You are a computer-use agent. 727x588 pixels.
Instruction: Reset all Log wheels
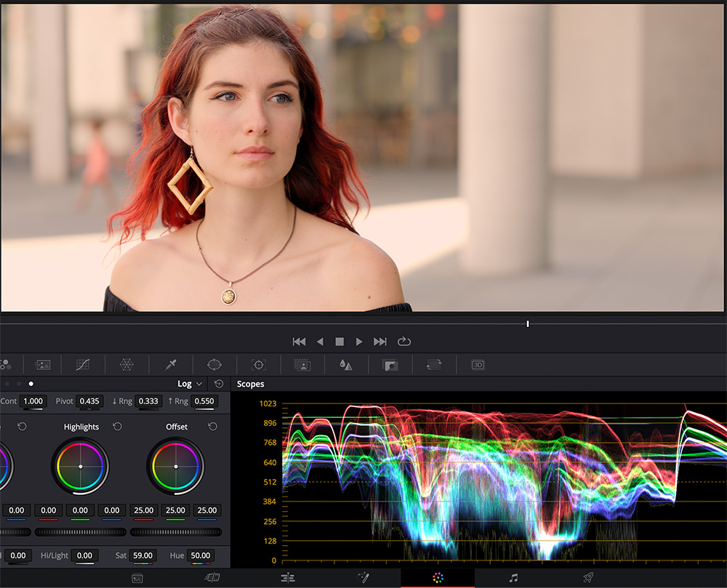pos(219,384)
